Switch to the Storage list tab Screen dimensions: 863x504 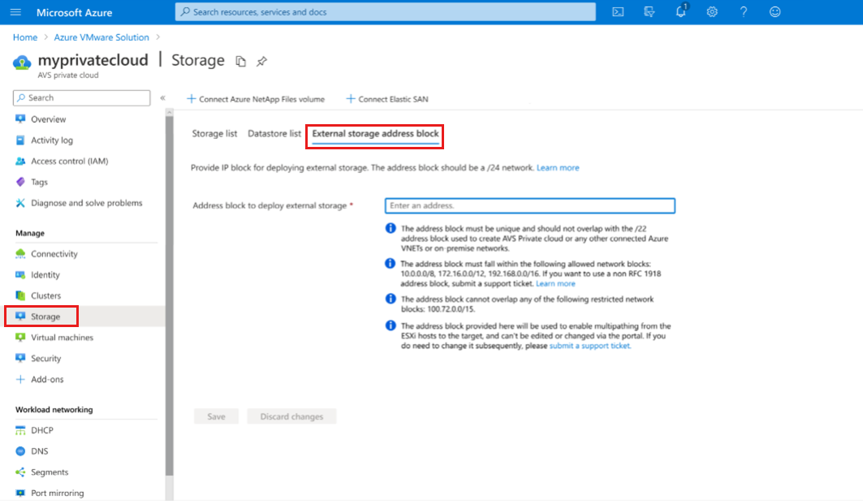[214, 134]
